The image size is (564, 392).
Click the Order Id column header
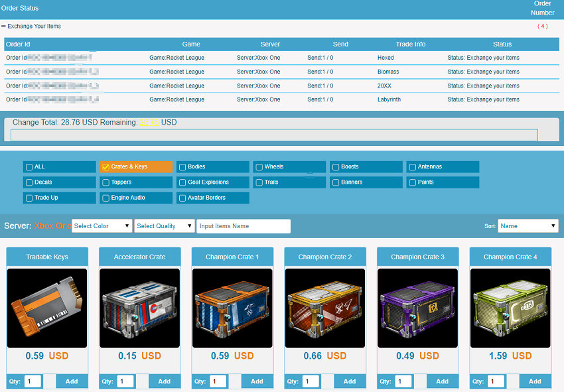18,44
